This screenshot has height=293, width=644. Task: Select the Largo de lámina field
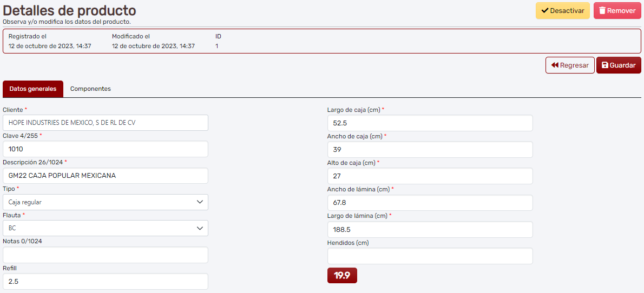[x=430, y=229]
